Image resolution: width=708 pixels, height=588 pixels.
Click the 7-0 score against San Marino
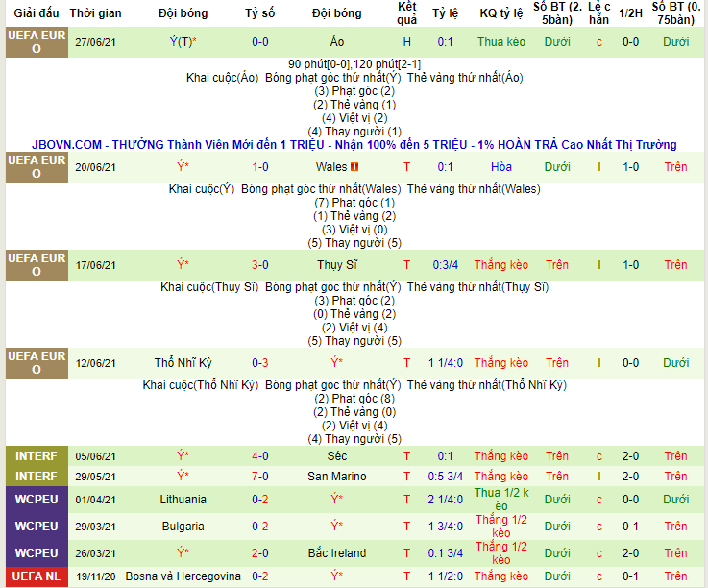(259, 477)
